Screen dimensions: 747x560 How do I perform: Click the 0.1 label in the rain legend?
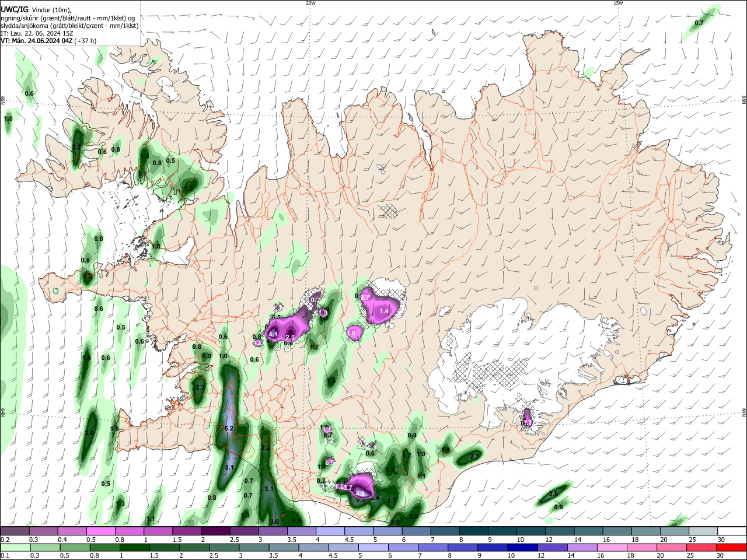tap(5, 556)
